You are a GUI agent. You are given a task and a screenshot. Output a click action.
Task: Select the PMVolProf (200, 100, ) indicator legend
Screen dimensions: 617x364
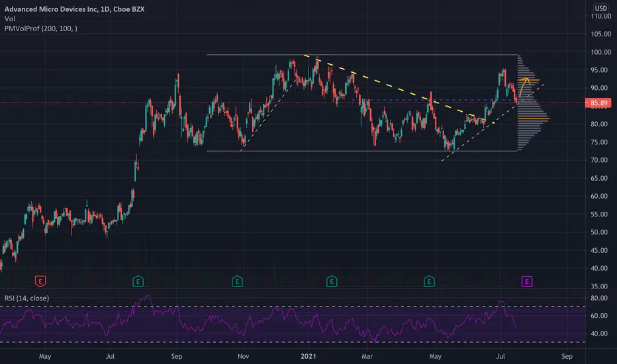click(x=41, y=28)
